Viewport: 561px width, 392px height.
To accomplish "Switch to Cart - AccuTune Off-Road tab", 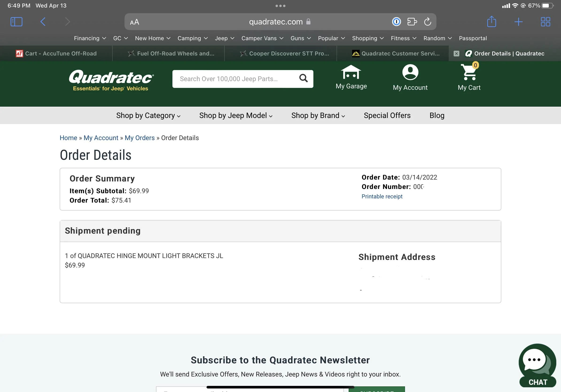I will pyautogui.click(x=56, y=54).
